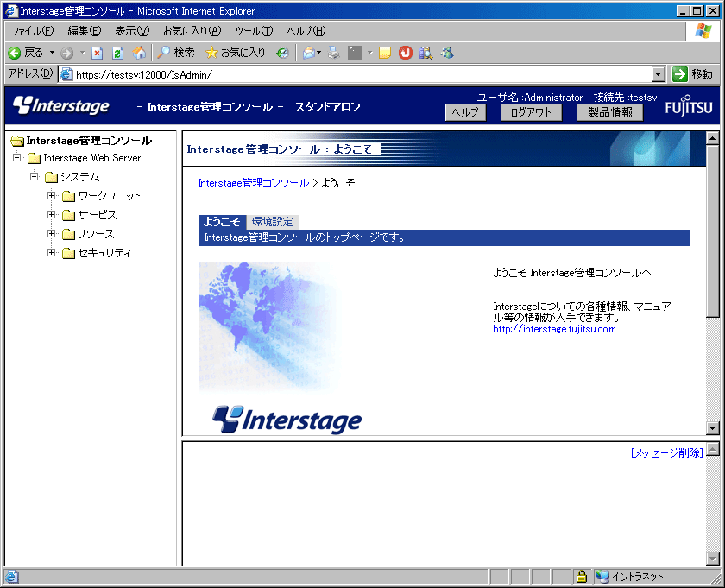Click the gray Edit page toolbar icon
Image resolution: width=725 pixels, height=588 pixels.
click(x=355, y=54)
